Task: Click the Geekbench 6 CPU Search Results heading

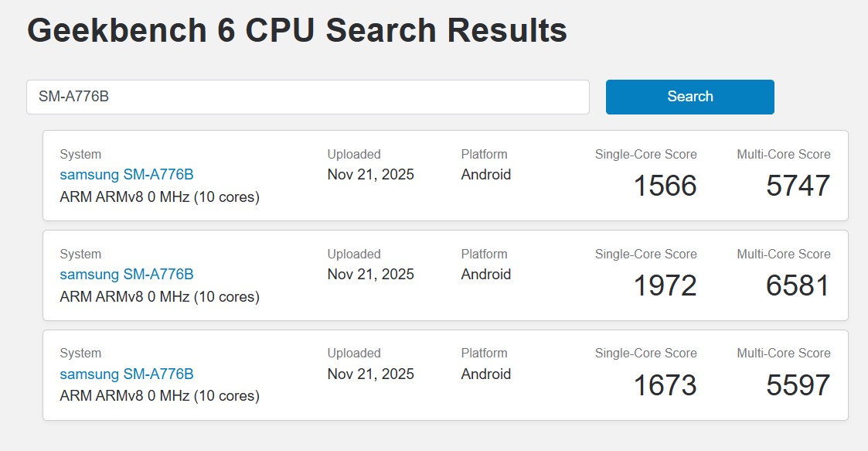Action: (297, 31)
